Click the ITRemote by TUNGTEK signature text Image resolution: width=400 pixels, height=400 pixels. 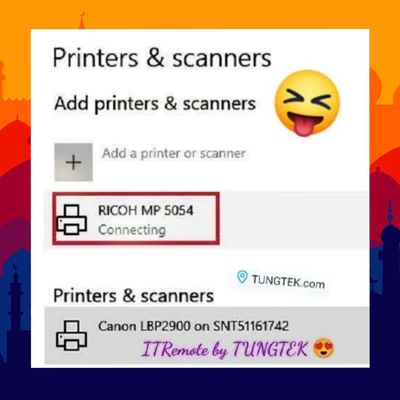[x=224, y=349]
